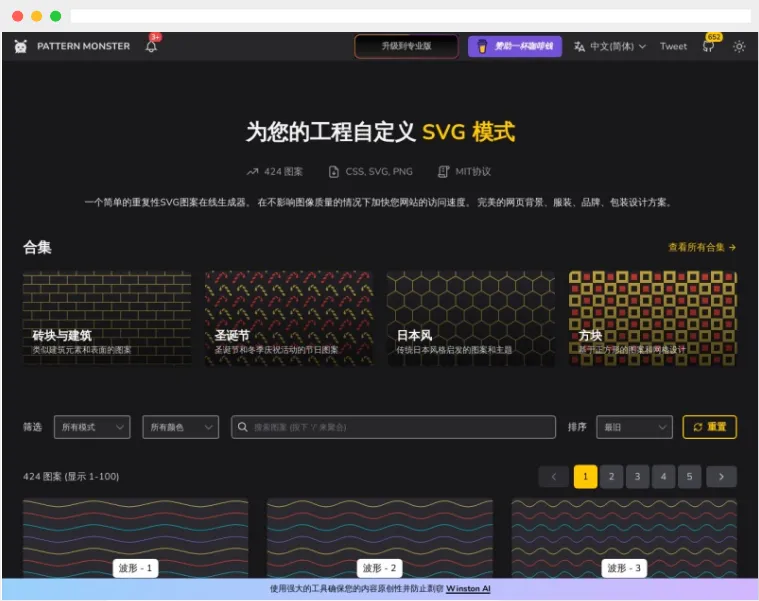This screenshot has height=601, width=759.
Task: Toggle light theme with sun icon
Action: pyautogui.click(x=739, y=46)
